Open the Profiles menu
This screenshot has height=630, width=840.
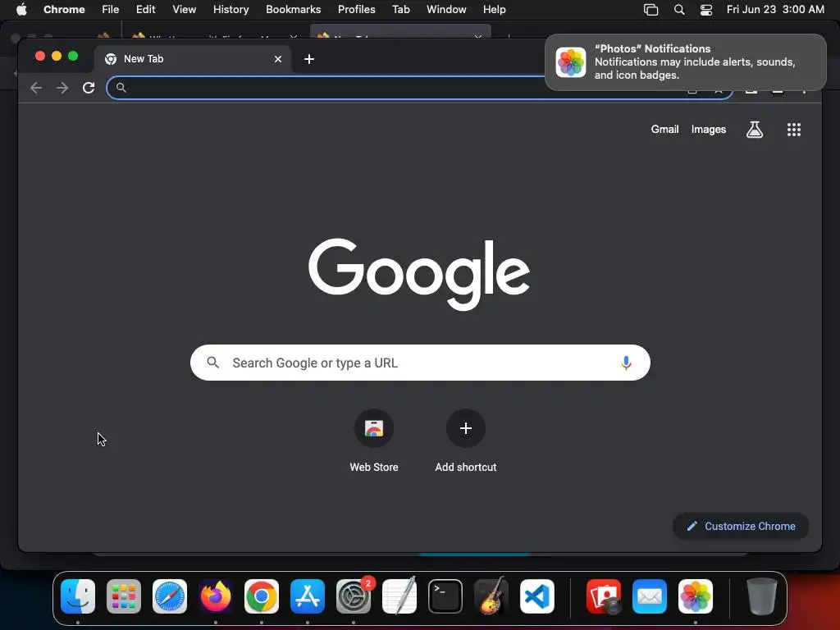click(x=356, y=10)
